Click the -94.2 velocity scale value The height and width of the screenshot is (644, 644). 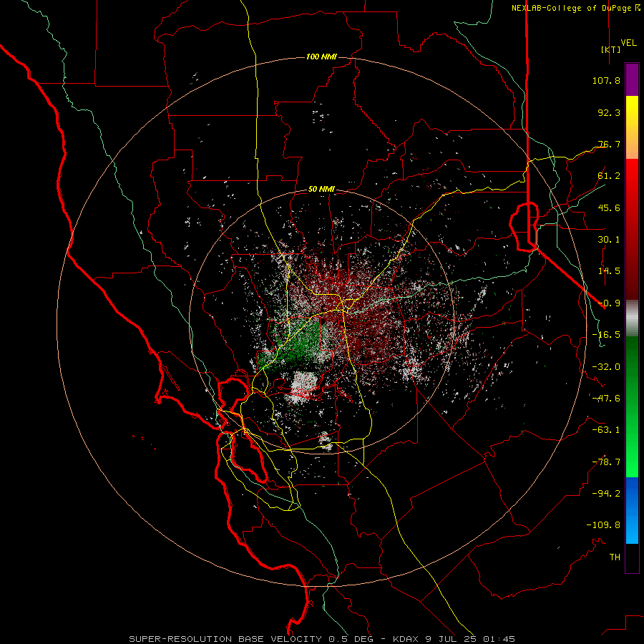pyautogui.click(x=606, y=494)
